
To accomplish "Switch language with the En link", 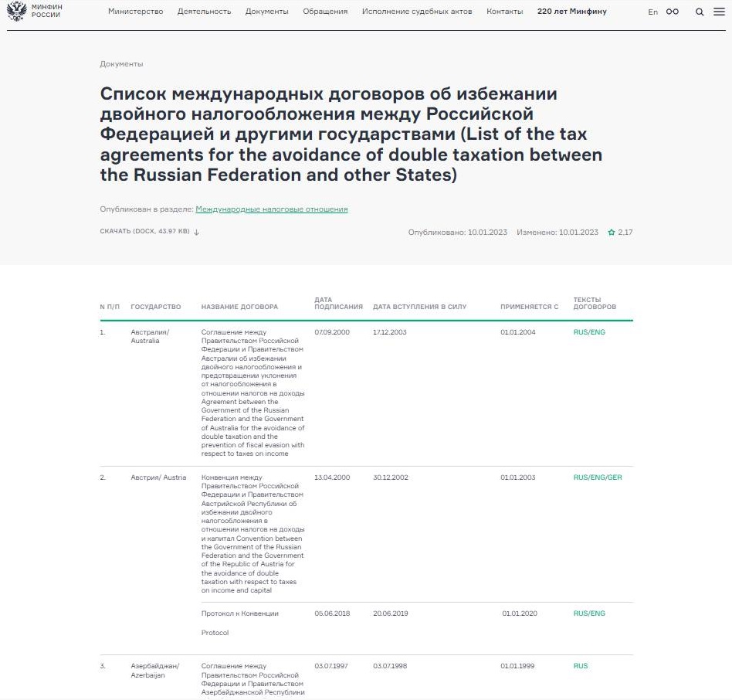I will 652,12.
